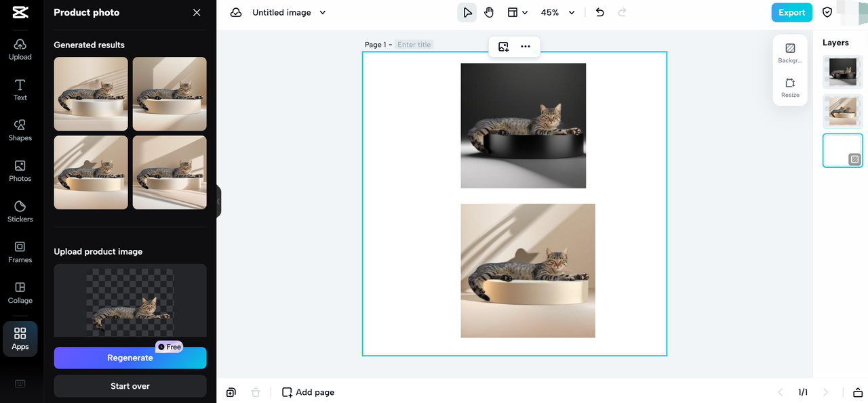
Task: Click the Regenerate button
Action: [x=130, y=358]
